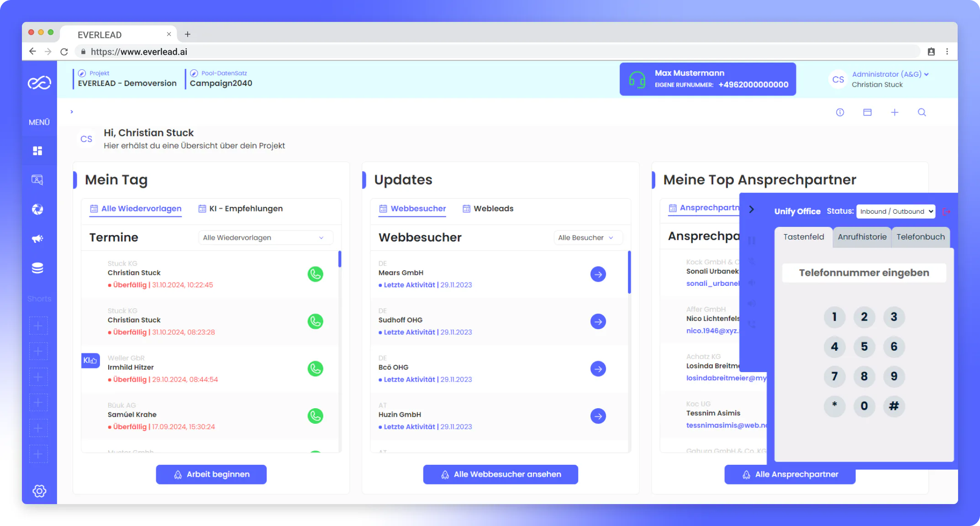Open Sudhoff OHG visitor arrow button
The height and width of the screenshot is (526, 980).
point(598,321)
